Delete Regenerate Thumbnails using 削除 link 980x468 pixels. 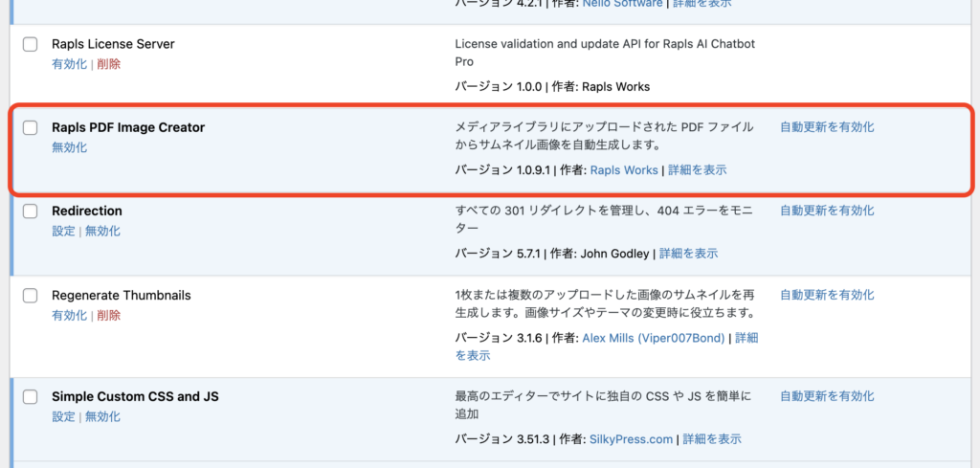pos(109,316)
